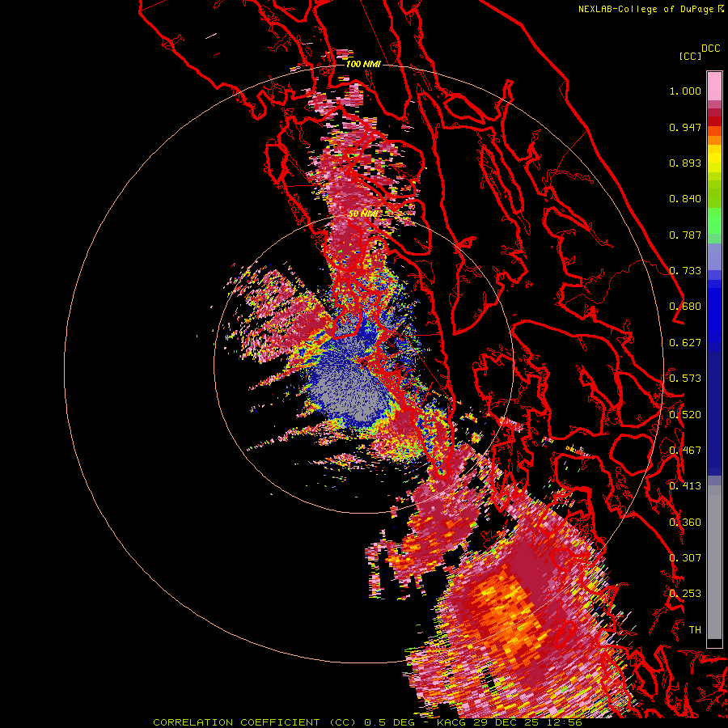728x728 pixels.
Task: Select the 0.253 legend value
Action: (x=685, y=594)
